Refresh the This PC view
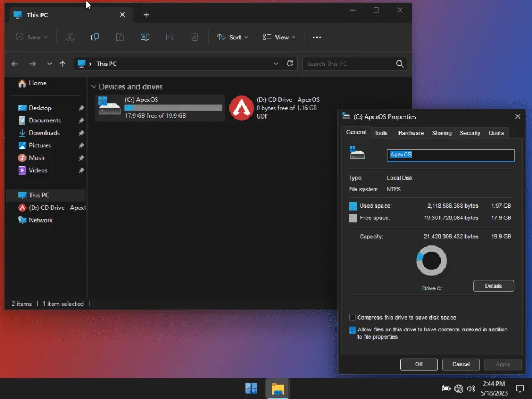The height and width of the screenshot is (399, 532). pos(290,63)
